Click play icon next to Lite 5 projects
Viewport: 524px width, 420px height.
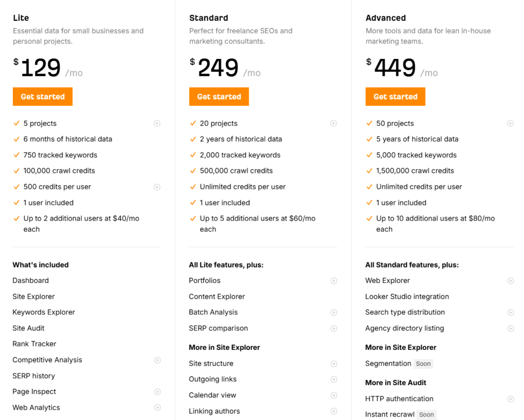click(x=157, y=123)
